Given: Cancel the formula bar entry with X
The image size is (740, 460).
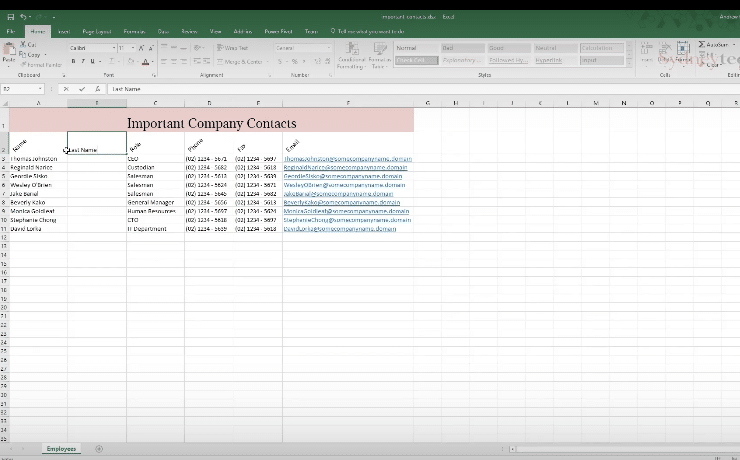Looking at the screenshot, I should pos(66,89).
